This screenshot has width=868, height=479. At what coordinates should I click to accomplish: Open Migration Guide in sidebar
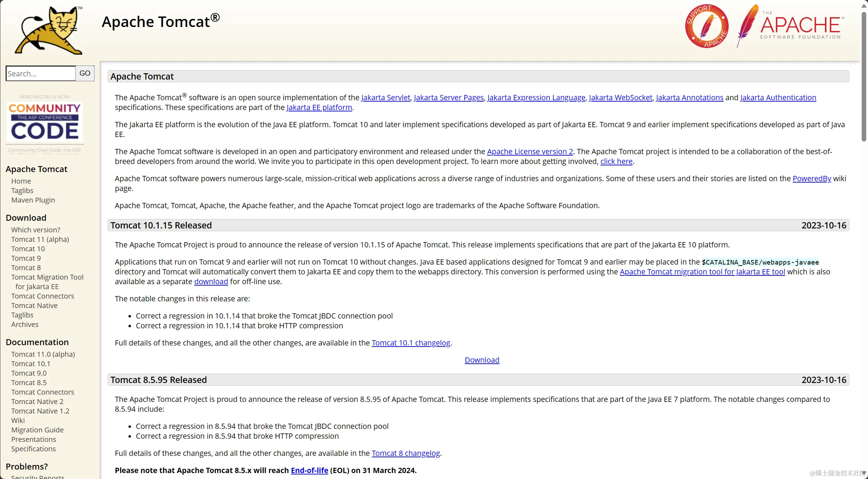(37, 430)
